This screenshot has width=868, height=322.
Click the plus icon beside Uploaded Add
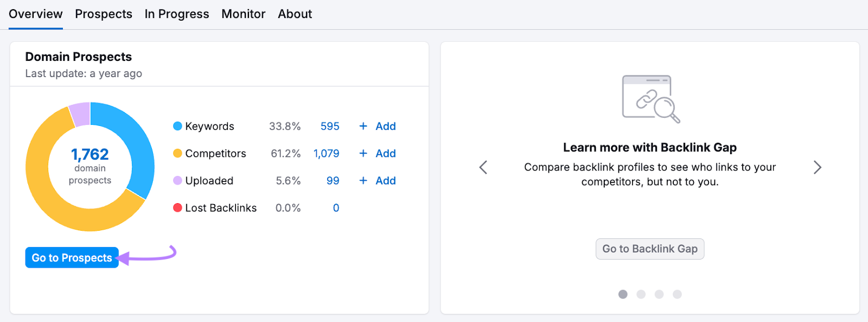click(x=363, y=180)
